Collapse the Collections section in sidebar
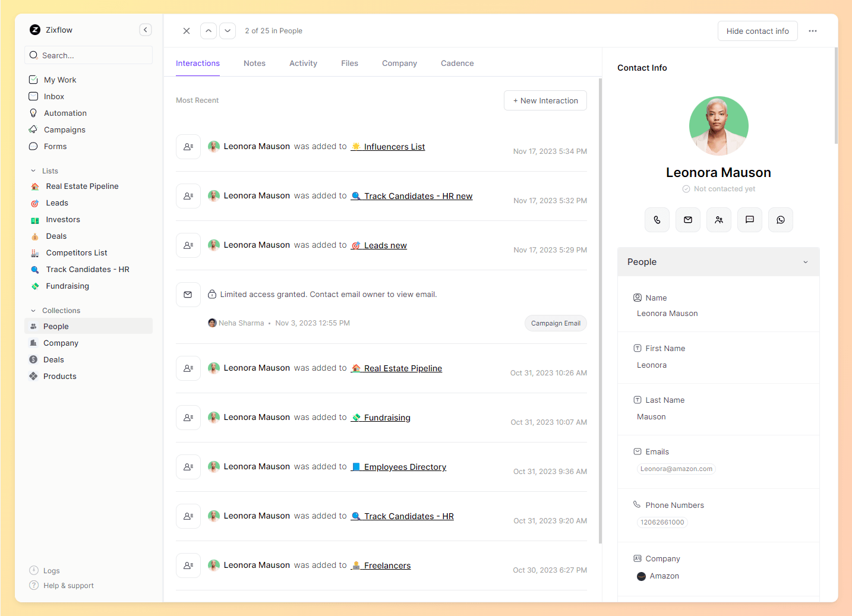This screenshot has height=616, width=852. click(x=33, y=311)
